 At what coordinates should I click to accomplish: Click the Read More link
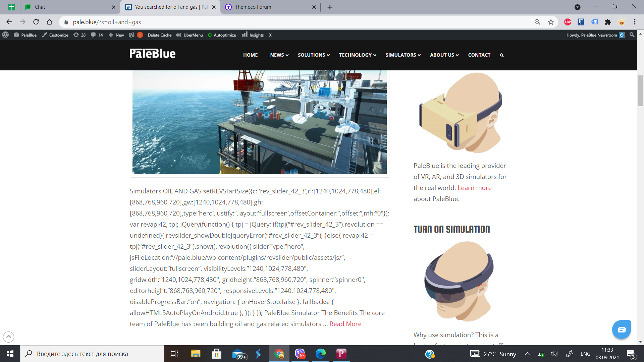345,324
